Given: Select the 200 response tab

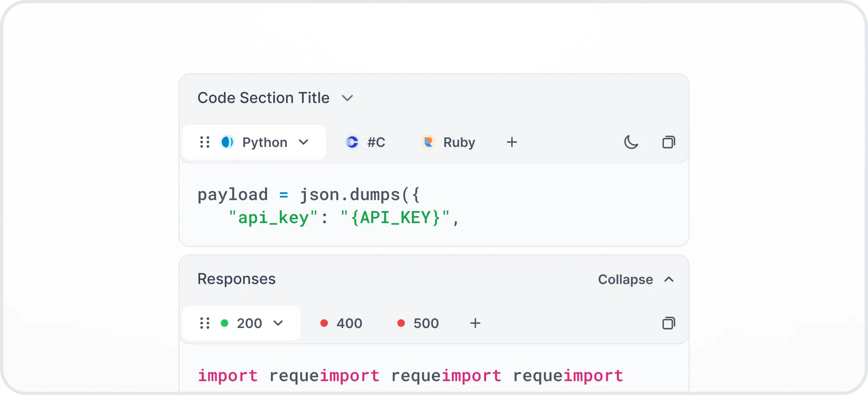Looking at the screenshot, I should [249, 323].
